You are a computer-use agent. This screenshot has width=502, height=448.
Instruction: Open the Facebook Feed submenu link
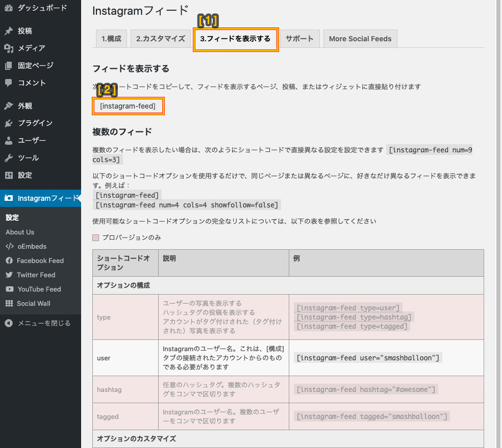40,260
